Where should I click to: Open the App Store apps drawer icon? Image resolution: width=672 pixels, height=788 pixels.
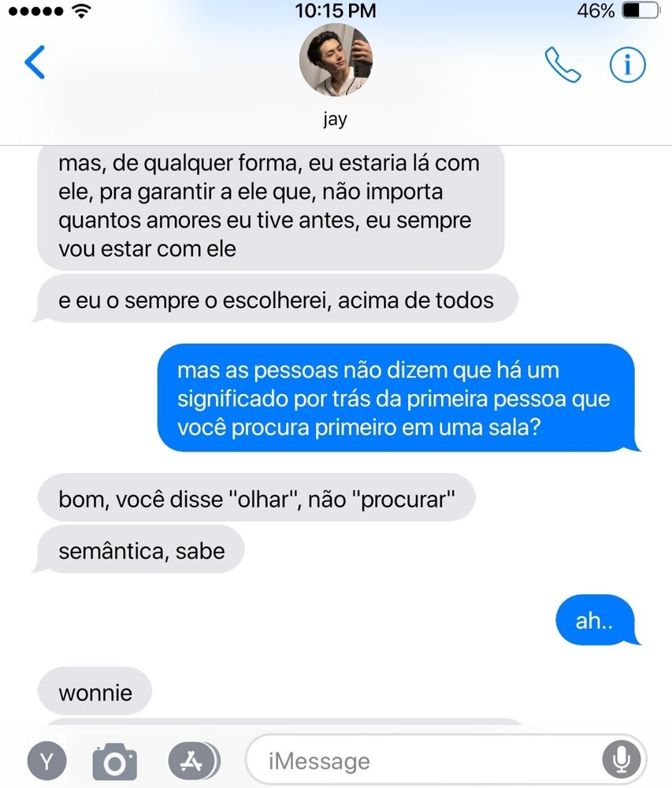193,761
